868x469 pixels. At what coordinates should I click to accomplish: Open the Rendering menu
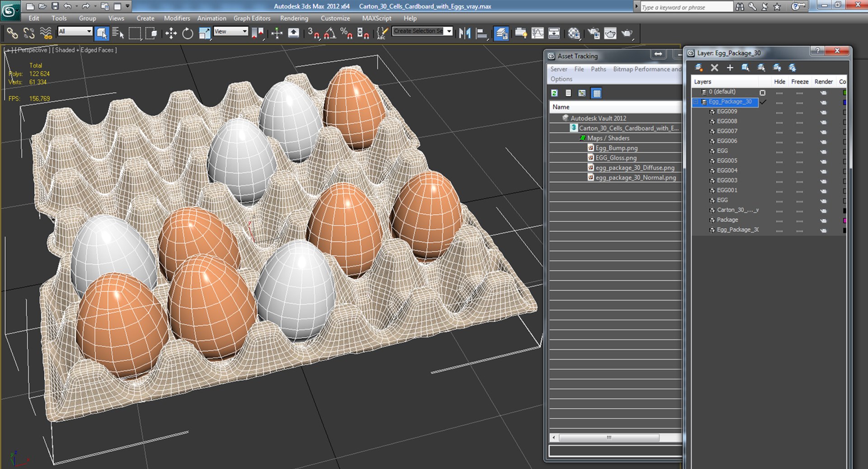pos(294,19)
